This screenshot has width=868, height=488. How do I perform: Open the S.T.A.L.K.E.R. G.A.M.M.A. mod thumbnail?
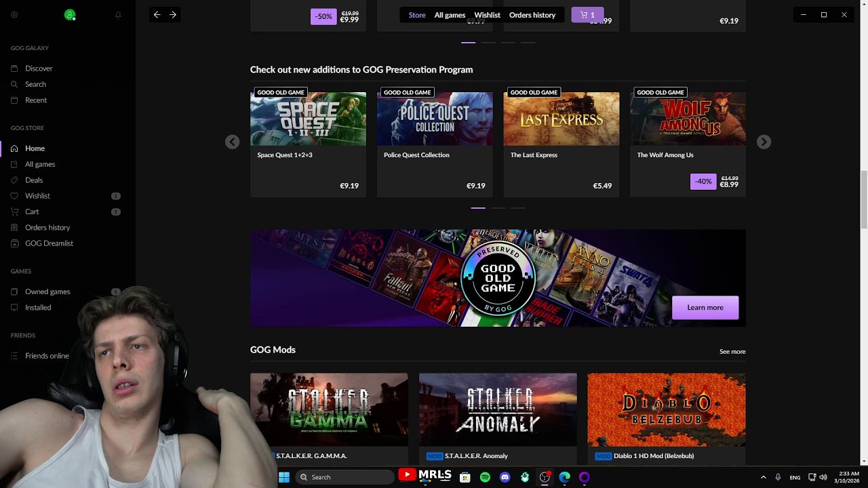[x=329, y=409]
